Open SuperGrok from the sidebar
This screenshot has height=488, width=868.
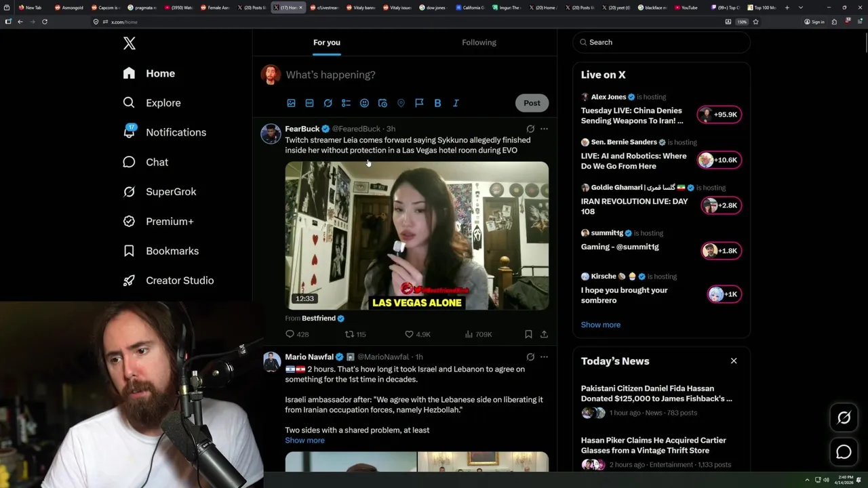160,192
